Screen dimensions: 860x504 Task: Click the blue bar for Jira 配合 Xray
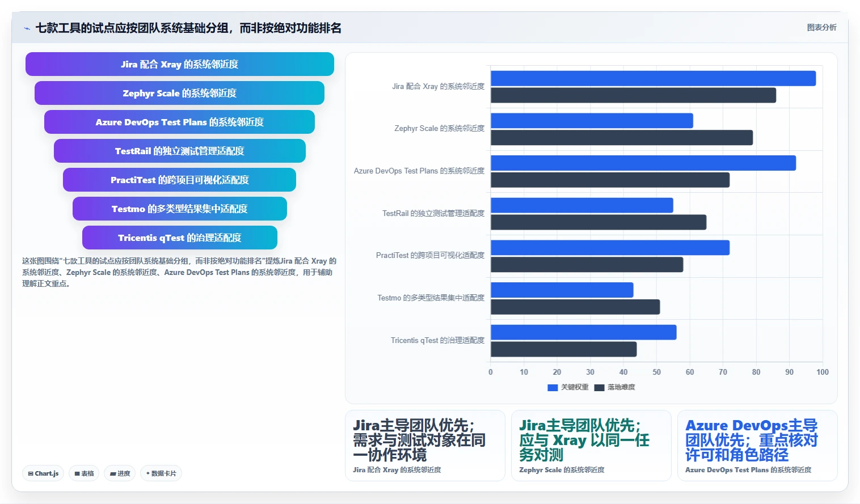coord(653,78)
